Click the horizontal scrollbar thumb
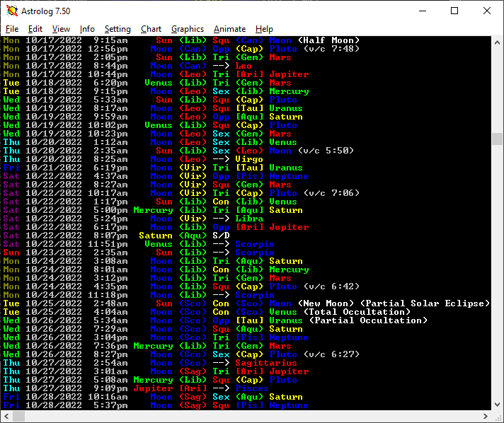This screenshot has width=504, height=423. coord(18,417)
